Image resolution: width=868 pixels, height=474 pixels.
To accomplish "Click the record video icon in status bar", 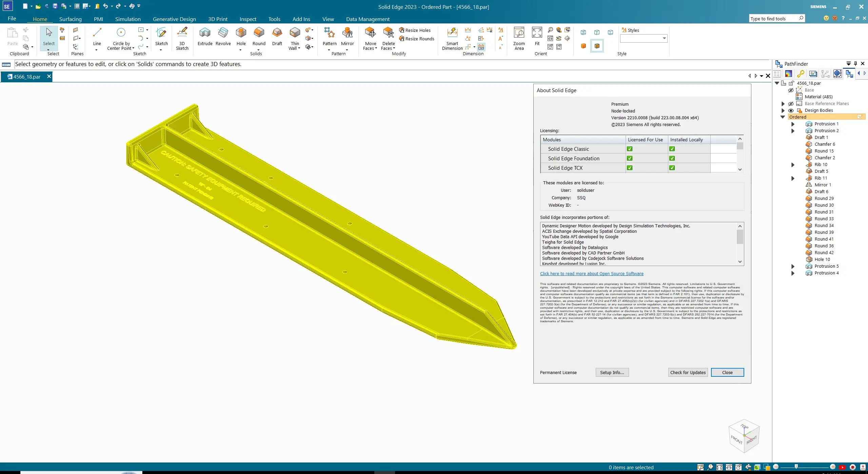I will (853, 467).
